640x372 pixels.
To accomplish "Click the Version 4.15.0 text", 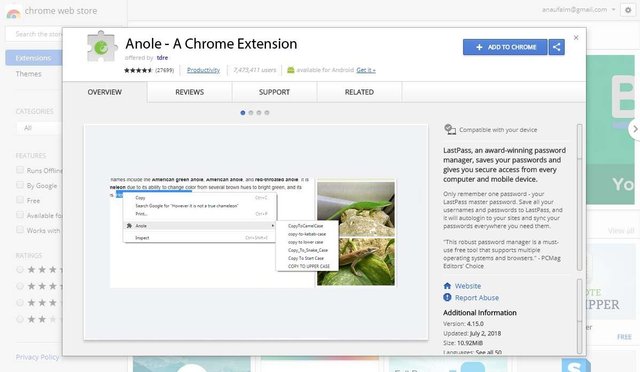I will (463, 323).
